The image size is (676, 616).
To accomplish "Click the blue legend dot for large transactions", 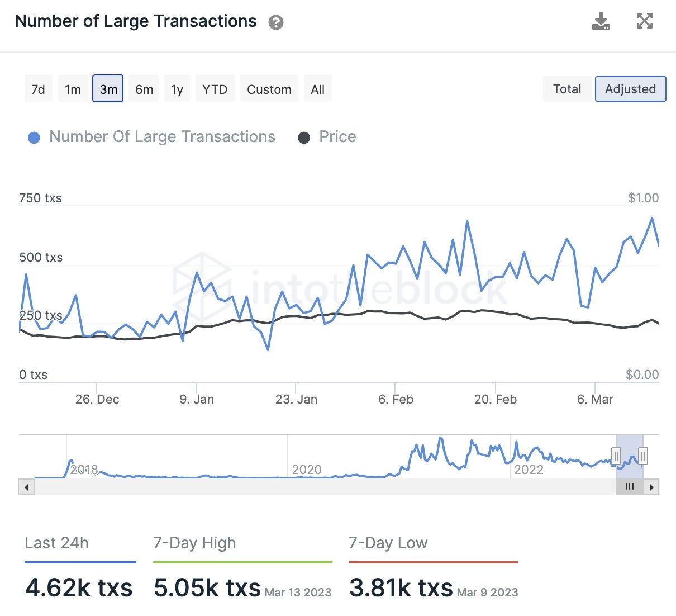I will click(34, 137).
